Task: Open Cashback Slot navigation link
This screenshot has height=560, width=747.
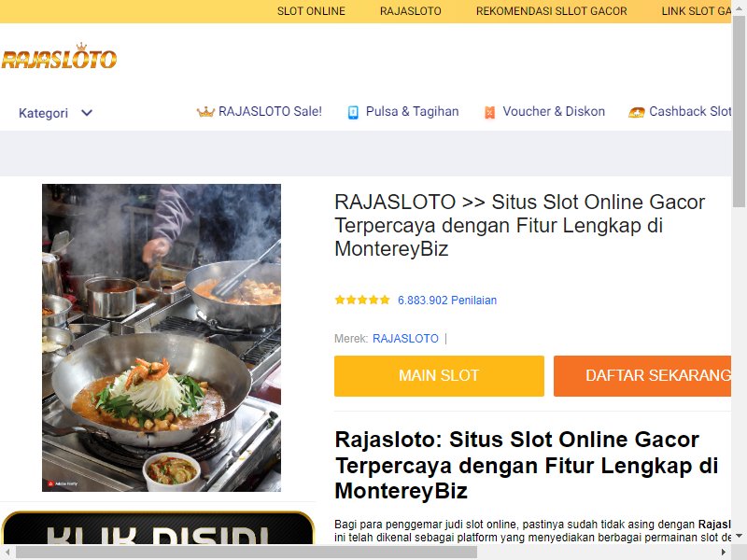Action: [690, 111]
